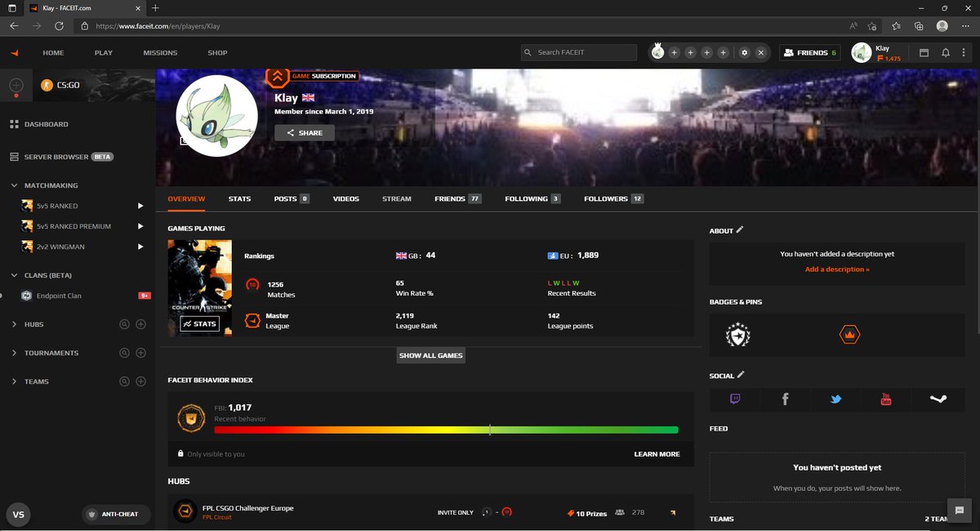Click Klay's profile avatar picture
980x531 pixels.
coord(217,115)
